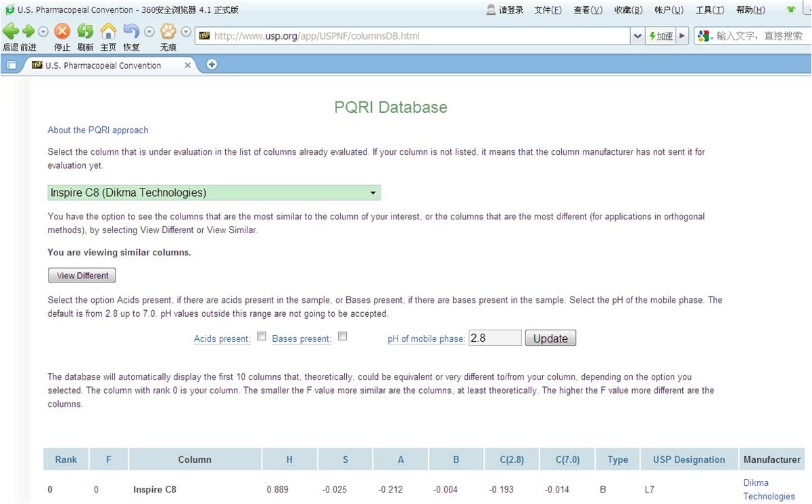Click the S column header
Image resolution: width=812 pixels, height=504 pixels.
[x=345, y=459]
